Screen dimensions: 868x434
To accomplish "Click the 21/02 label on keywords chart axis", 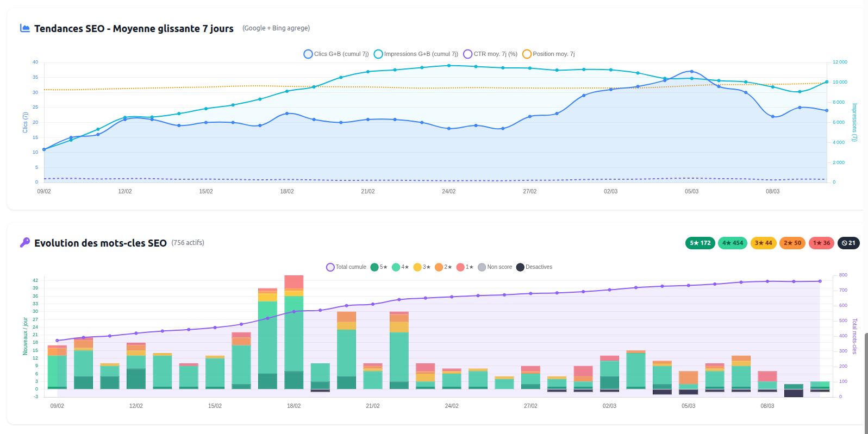I will [x=373, y=406].
